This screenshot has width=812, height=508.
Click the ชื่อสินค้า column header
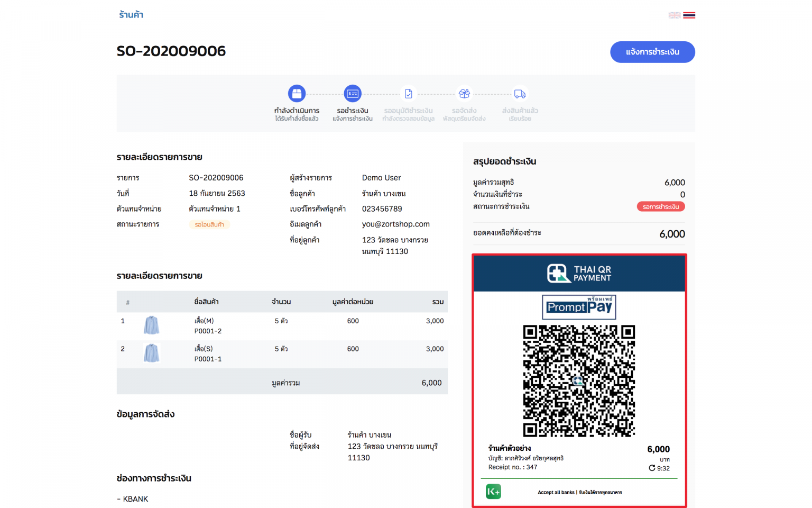pos(207,302)
